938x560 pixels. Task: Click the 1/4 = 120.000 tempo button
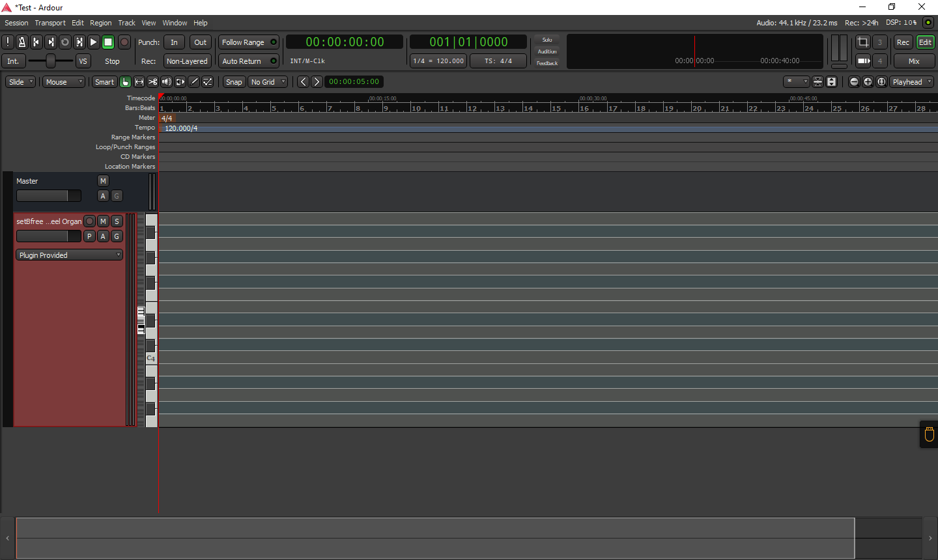pos(438,61)
